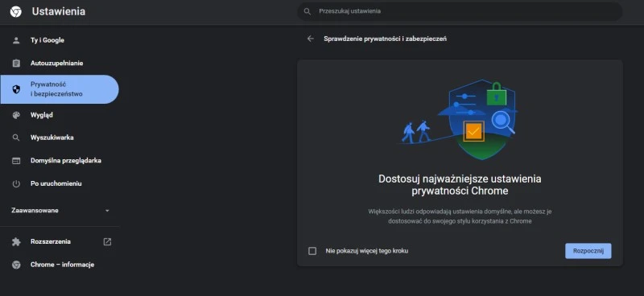This screenshot has height=296, width=644.
Task: Click the Sprawdzenie prywatności i zabezpieczeń heading
Action: click(385, 39)
